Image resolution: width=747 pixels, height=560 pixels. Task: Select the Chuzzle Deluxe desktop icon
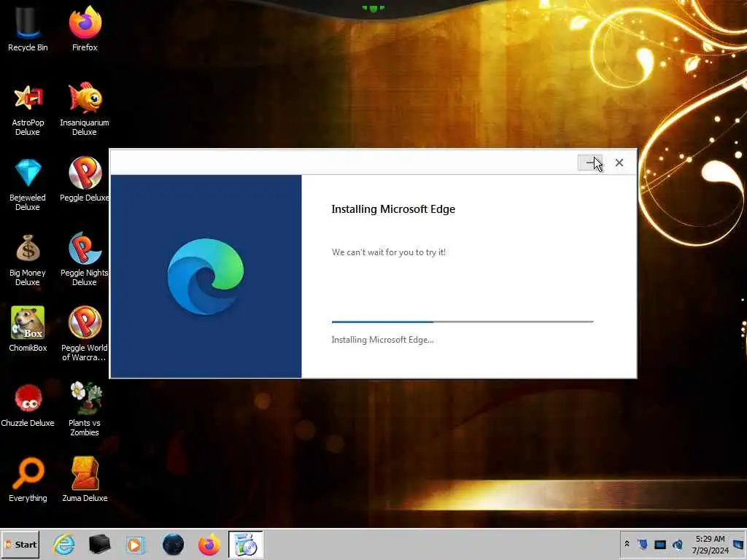pyautogui.click(x=28, y=405)
